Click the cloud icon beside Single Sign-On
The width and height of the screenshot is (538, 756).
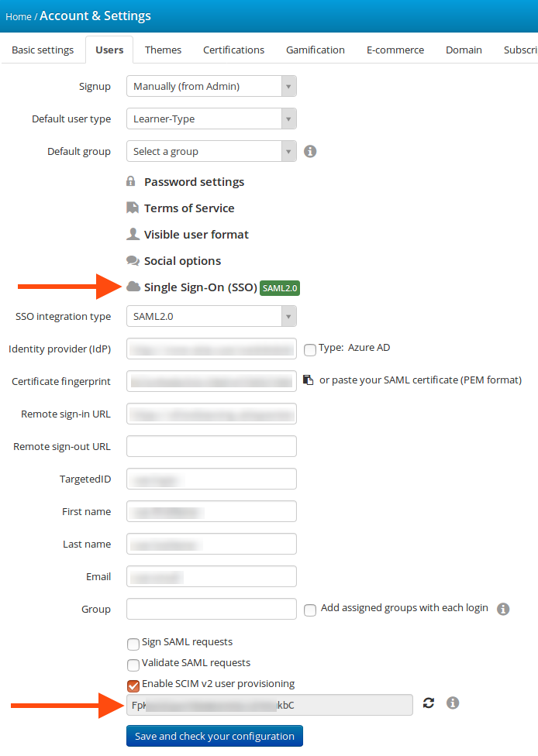(133, 287)
